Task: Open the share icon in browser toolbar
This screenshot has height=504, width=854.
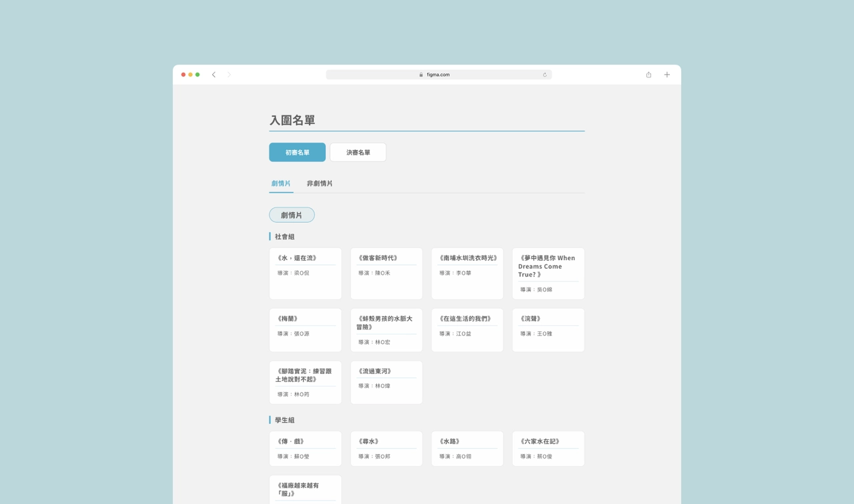Action: (649, 75)
